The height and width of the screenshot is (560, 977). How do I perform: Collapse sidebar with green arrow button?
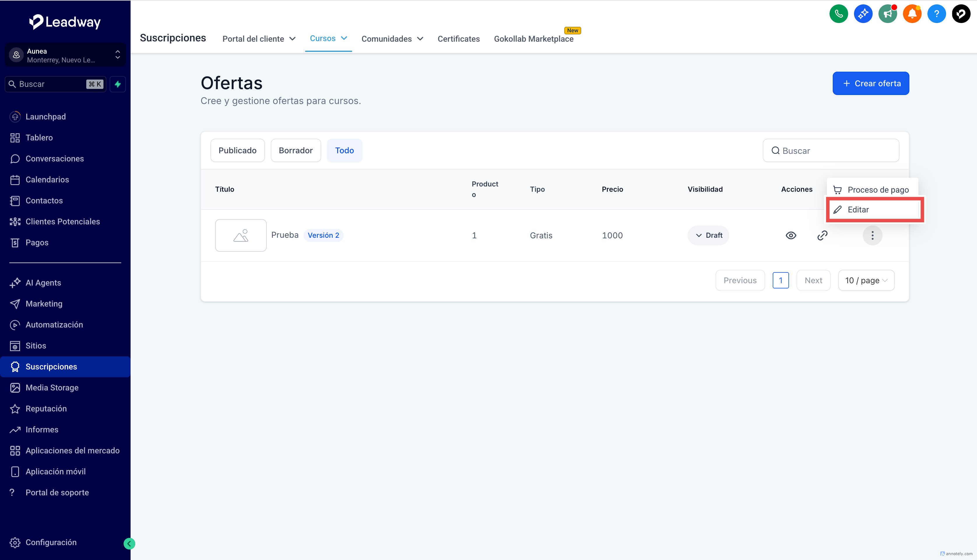[x=129, y=543]
